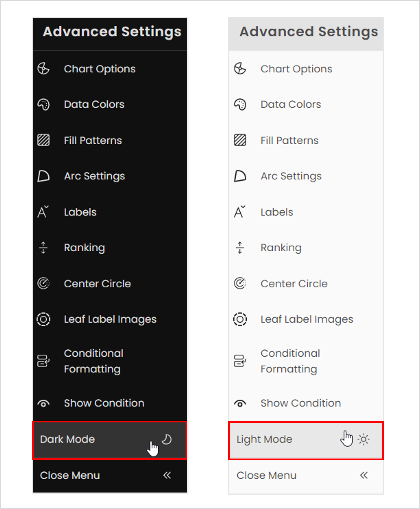Click Close Menu text in dark panel
Image resolution: width=420 pixels, height=509 pixels.
(70, 475)
